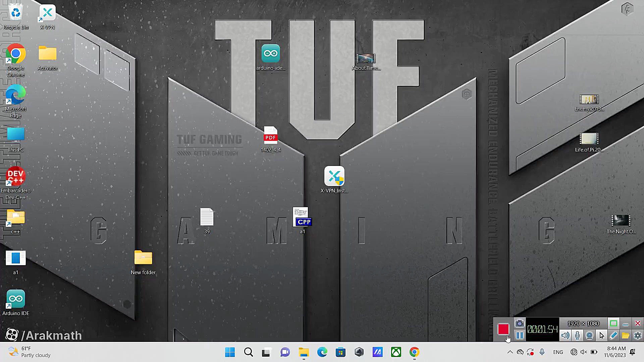The height and width of the screenshot is (362, 644).
Task: Select the text file named 39
Action: [207, 221]
